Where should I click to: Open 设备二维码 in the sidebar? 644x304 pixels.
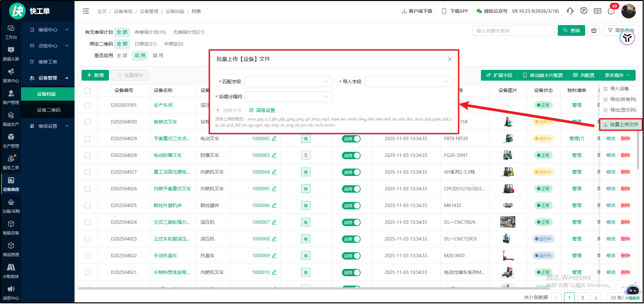[49, 110]
